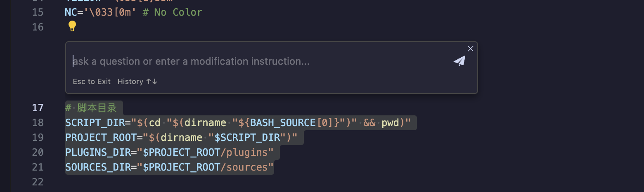Click line number 15 in the gutter

38,12
